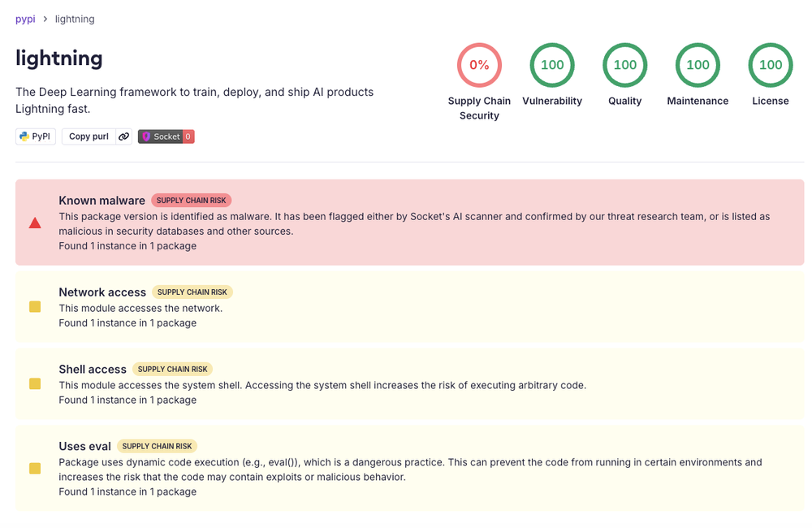
Task: Select the Maintenance 100 score circle
Action: (x=698, y=65)
